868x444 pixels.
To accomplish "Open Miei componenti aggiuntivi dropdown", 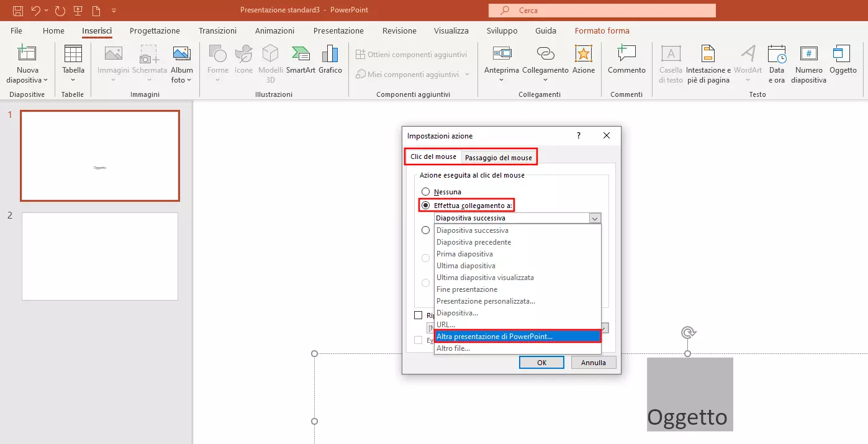I will pyautogui.click(x=468, y=75).
